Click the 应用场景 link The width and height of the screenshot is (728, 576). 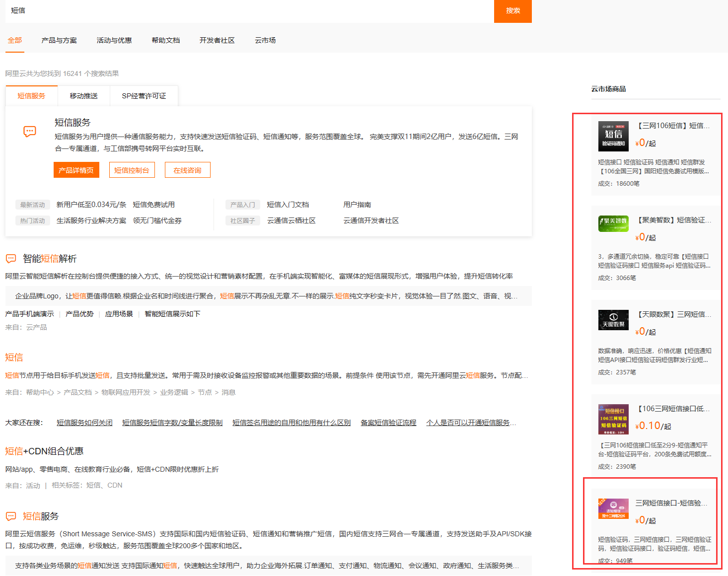(x=119, y=314)
